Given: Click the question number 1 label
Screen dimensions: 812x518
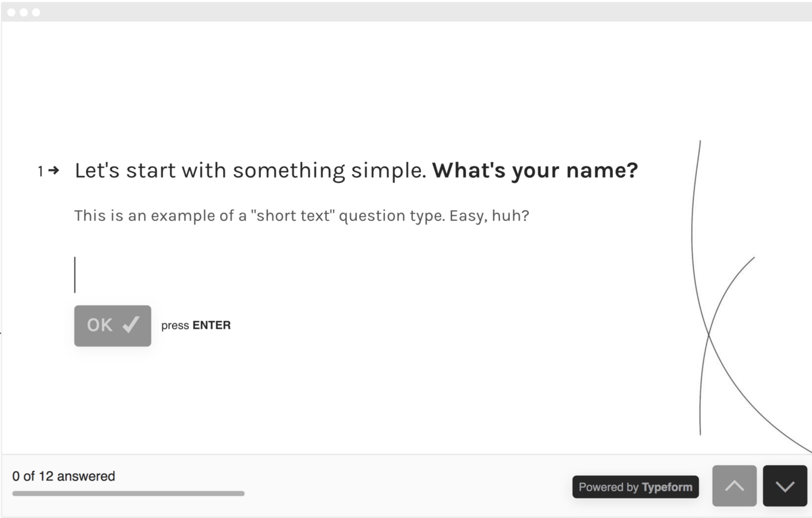Looking at the screenshot, I should [x=40, y=171].
